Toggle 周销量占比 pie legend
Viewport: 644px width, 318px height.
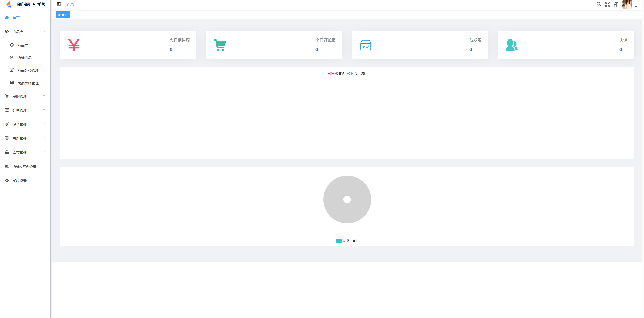(347, 241)
